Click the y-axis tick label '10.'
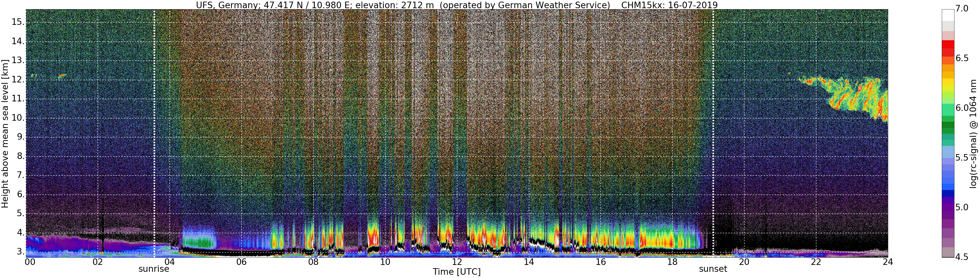 coord(18,118)
